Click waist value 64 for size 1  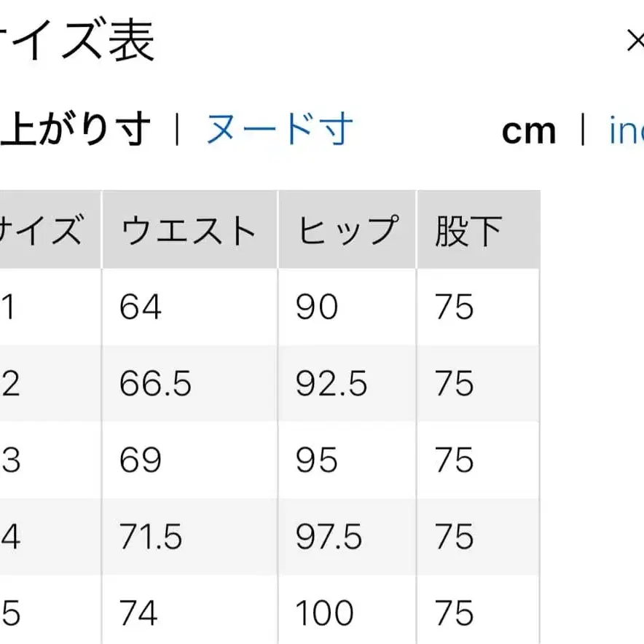[x=140, y=307]
